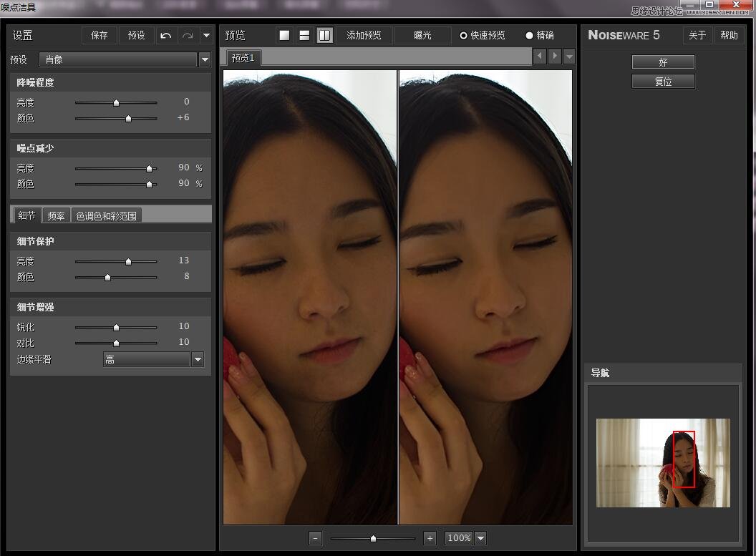Go to next preview tab arrow

click(554, 56)
